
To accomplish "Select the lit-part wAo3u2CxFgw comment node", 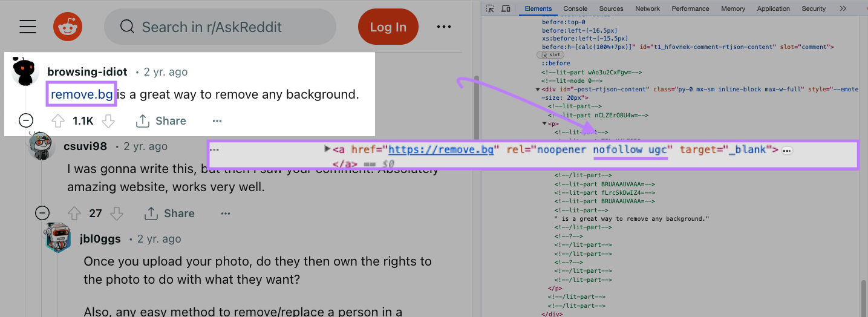I will pos(592,72).
